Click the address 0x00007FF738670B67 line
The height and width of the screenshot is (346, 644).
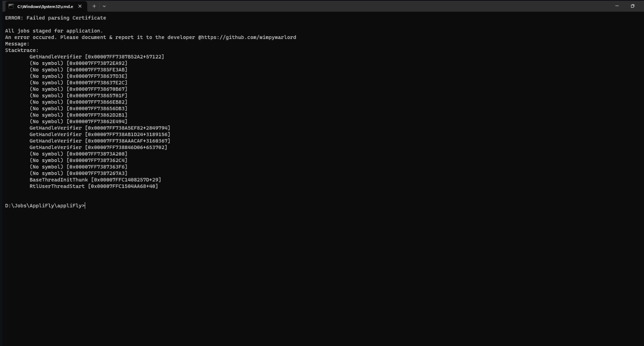78,89
